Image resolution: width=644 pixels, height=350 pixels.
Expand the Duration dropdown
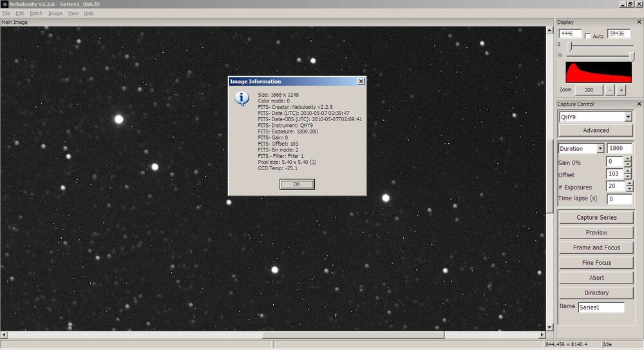600,149
